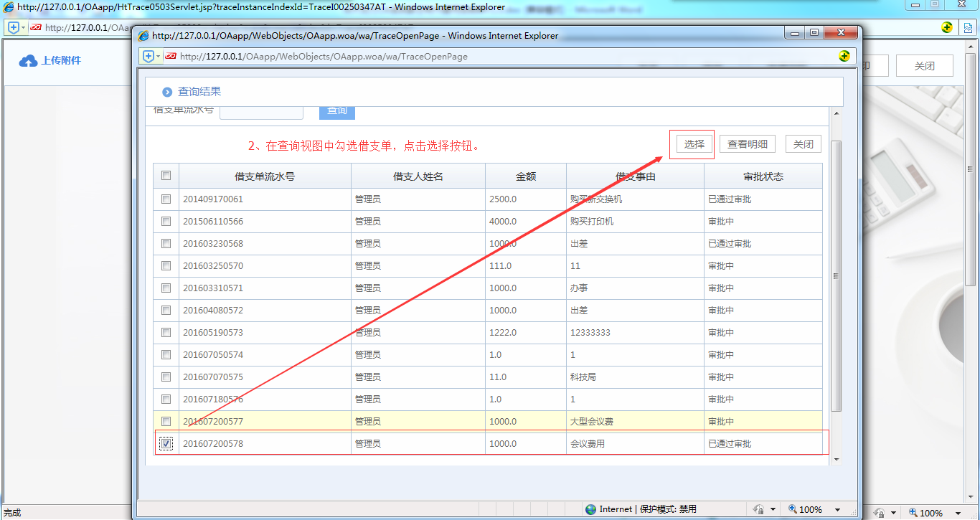Click the 完成 status text at bottom left
This screenshot has width=980, height=520.
click(12, 513)
